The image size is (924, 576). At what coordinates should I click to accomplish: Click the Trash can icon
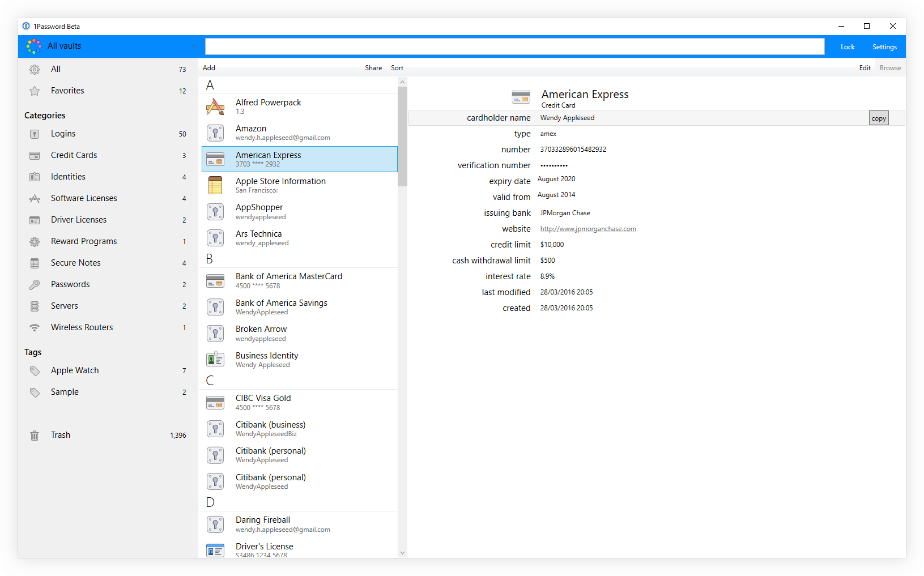click(x=35, y=436)
